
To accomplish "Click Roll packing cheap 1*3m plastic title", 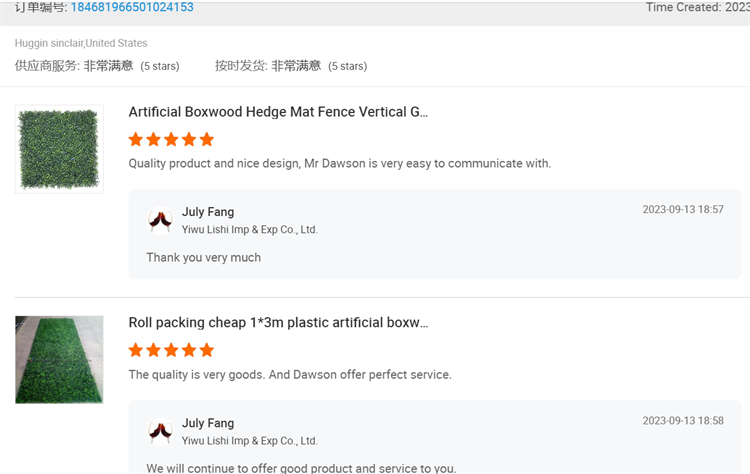I will click(x=278, y=322).
